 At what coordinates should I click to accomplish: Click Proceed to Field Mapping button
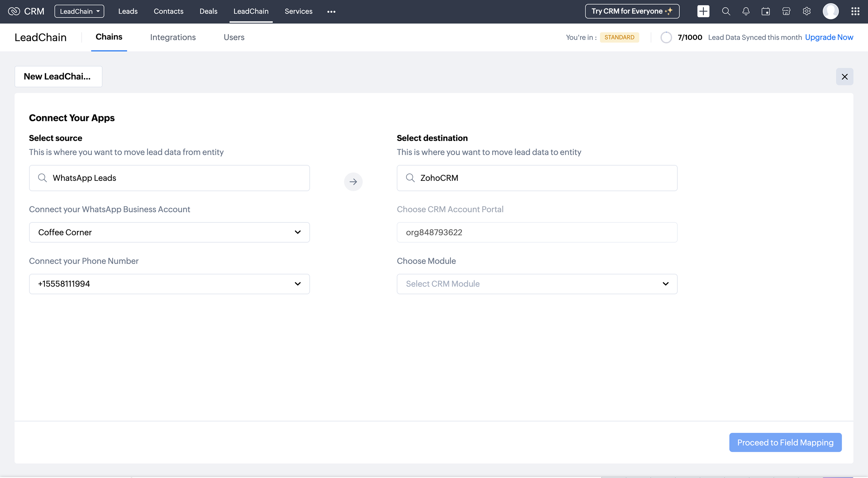(785, 442)
